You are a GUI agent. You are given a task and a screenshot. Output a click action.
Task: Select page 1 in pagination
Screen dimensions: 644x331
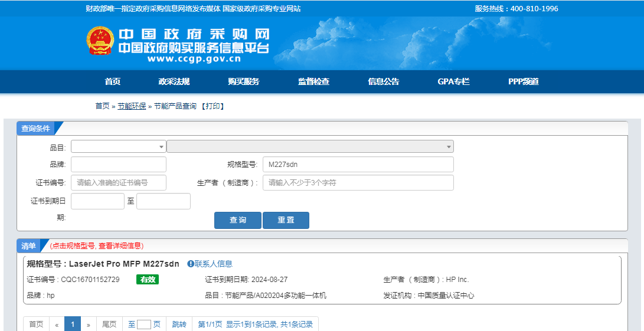pyautogui.click(x=73, y=325)
